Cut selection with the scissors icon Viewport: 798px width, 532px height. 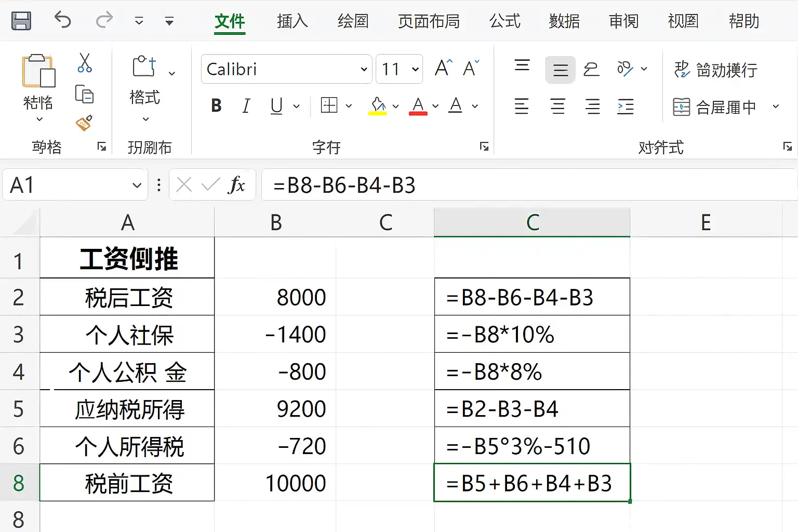pos(85,63)
